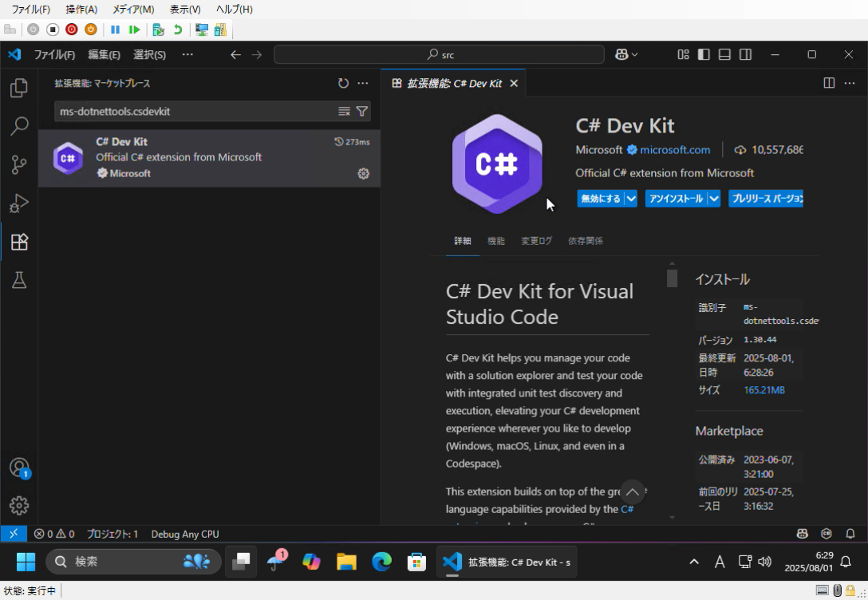Switch to 機能 tab

(496, 241)
